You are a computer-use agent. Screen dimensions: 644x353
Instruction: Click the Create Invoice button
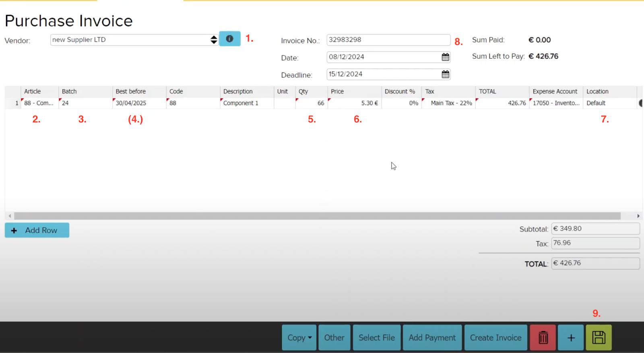tap(495, 337)
